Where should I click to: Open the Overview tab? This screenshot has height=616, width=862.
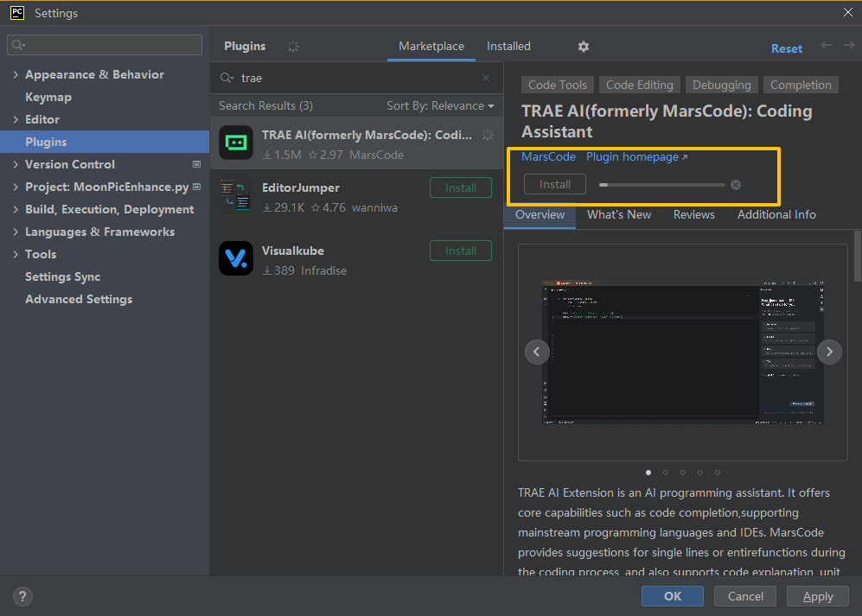pos(540,215)
